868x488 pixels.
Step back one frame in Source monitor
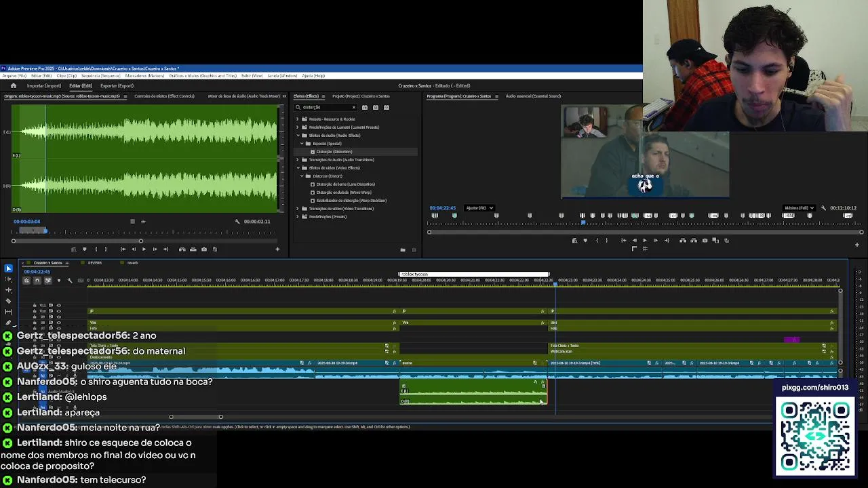tap(134, 249)
